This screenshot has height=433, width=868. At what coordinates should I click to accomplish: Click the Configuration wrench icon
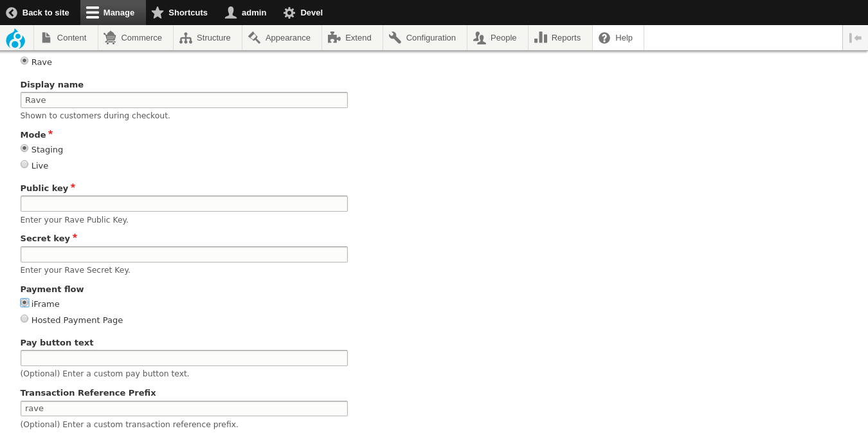click(x=395, y=38)
